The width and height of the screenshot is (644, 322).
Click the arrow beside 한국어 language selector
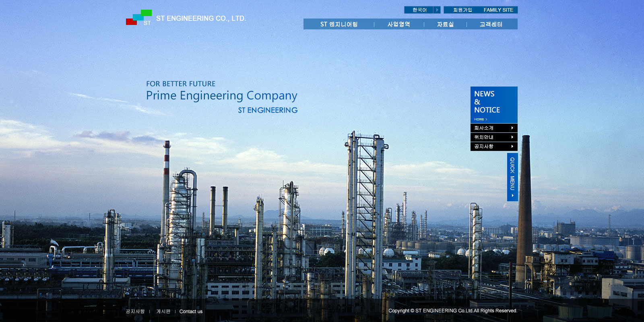(437, 10)
